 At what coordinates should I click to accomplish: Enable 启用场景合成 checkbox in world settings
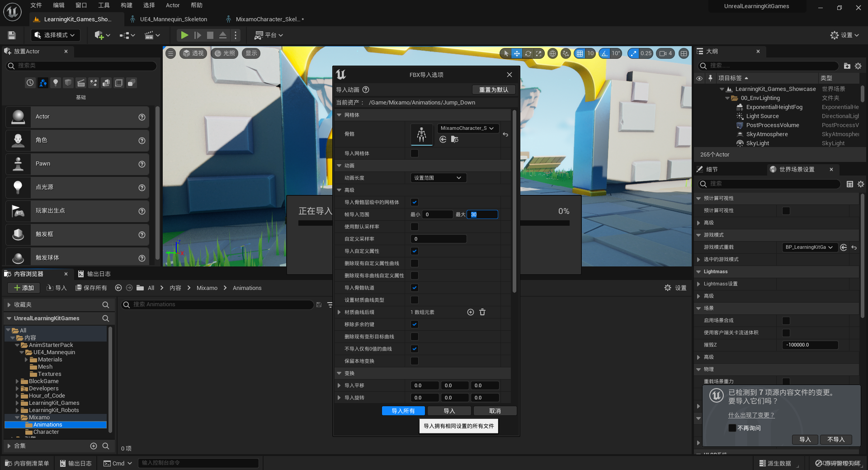point(786,321)
